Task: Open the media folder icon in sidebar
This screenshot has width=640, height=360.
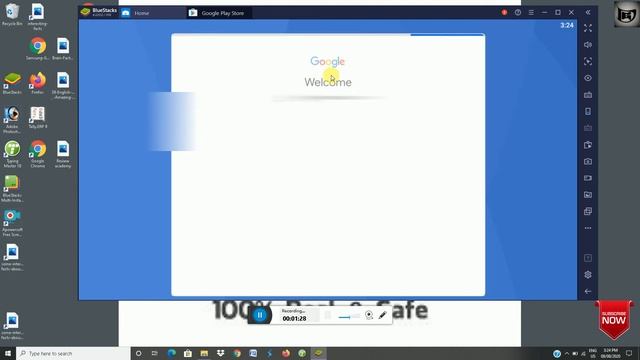Action: (x=588, y=195)
